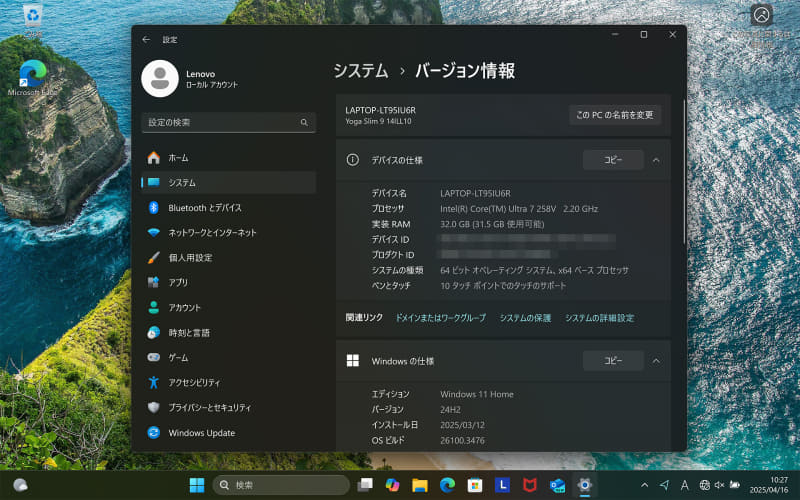Click the ゲーム controller icon
The width and height of the screenshot is (800, 500).
tap(154, 358)
